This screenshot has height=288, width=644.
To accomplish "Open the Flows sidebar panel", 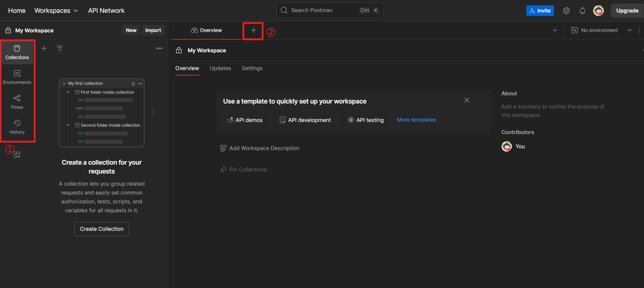I will click(17, 102).
